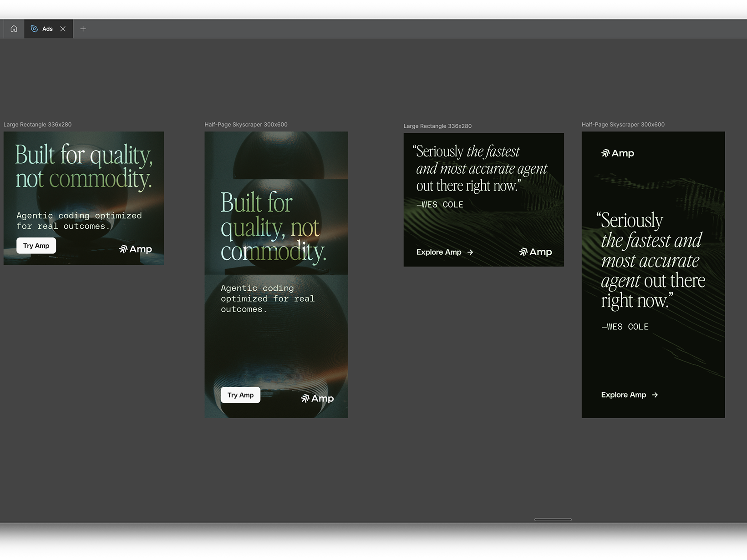Switch to the Ads tab
Screen dimensions: 747x560
pos(48,29)
